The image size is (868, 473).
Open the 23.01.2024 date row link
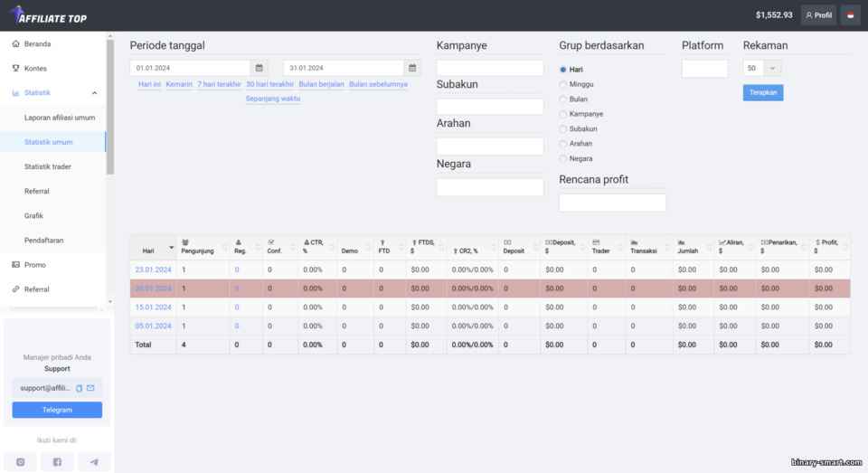click(x=154, y=270)
